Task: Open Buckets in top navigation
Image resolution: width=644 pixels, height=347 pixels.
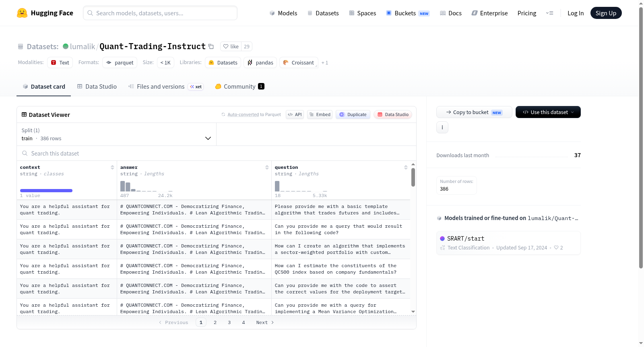Action: [408, 13]
